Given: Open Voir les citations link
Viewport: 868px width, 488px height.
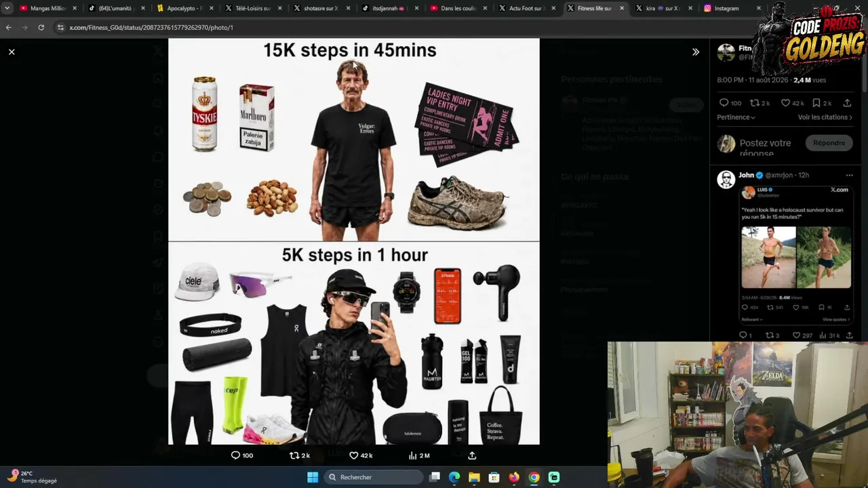Looking at the screenshot, I should click(825, 117).
